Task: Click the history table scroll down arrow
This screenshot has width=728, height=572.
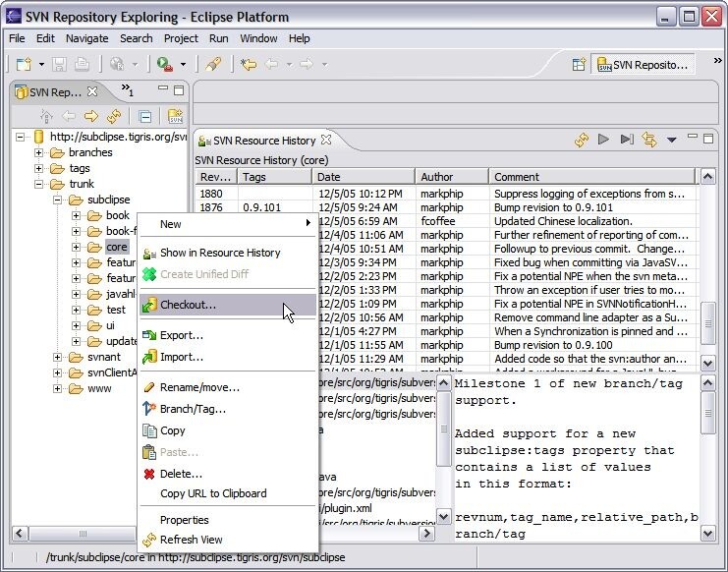Action: (707, 364)
